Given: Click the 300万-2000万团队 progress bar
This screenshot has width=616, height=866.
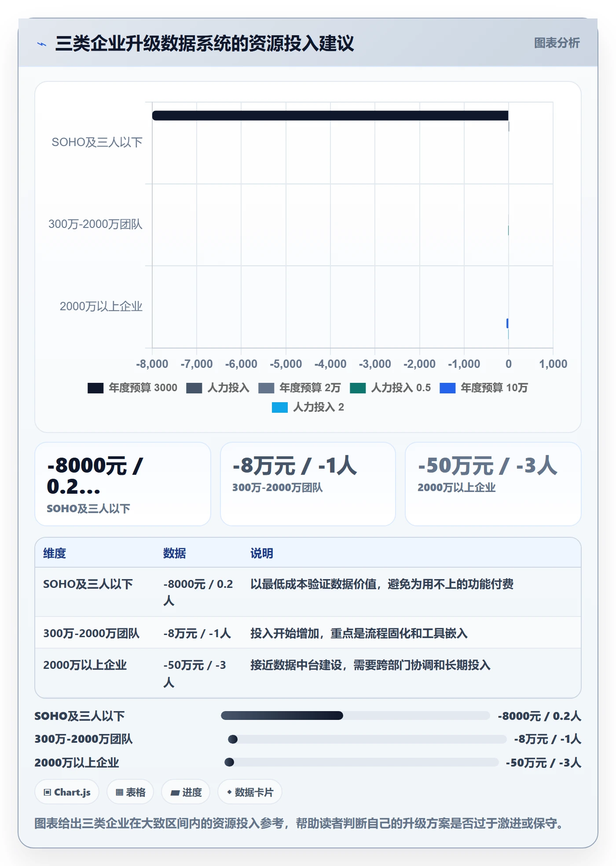Looking at the screenshot, I should click(x=367, y=739).
